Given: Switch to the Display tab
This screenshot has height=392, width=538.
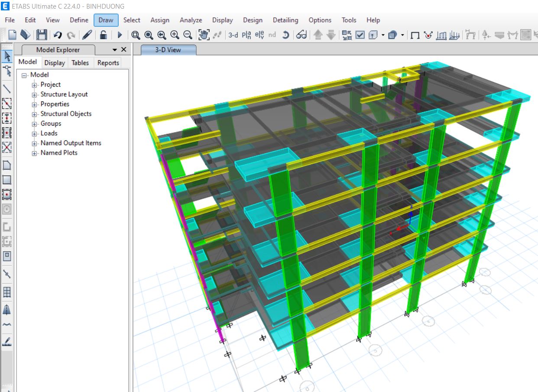Looking at the screenshot, I should (x=55, y=63).
